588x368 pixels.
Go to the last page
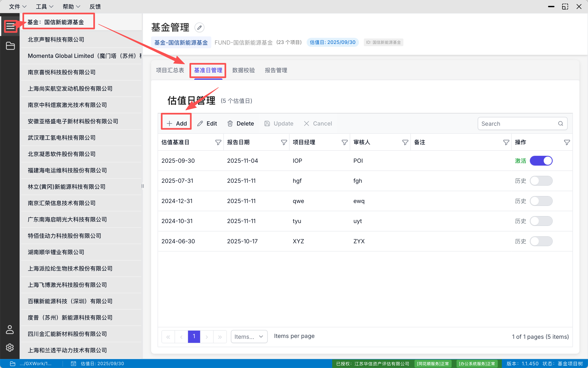click(220, 337)
